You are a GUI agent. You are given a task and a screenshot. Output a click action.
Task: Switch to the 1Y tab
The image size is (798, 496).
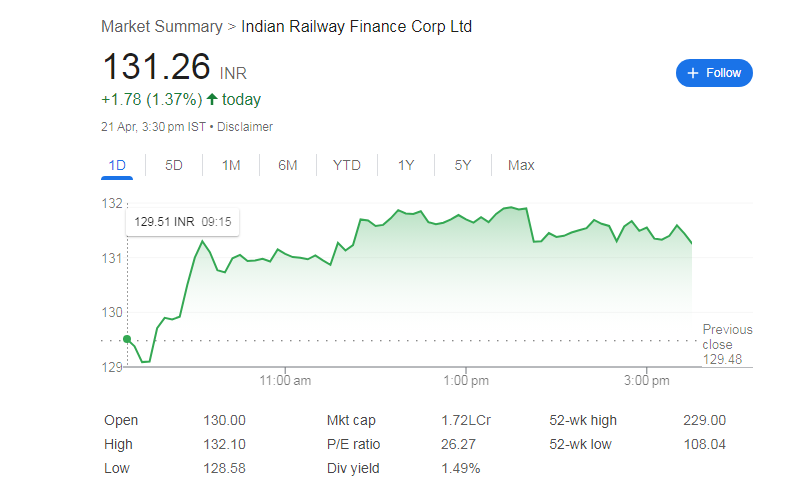tap(405, 165)
